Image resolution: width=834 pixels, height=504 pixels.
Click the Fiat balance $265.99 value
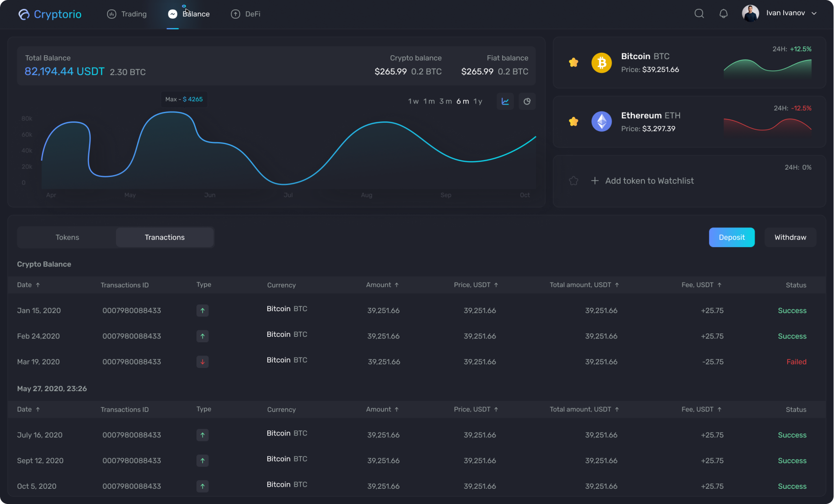tap(477, 72)
